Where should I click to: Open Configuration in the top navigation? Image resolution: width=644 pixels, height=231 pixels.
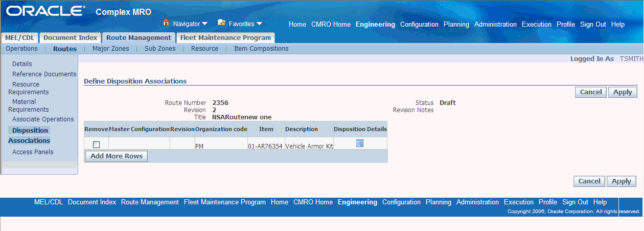coord(419,25)
